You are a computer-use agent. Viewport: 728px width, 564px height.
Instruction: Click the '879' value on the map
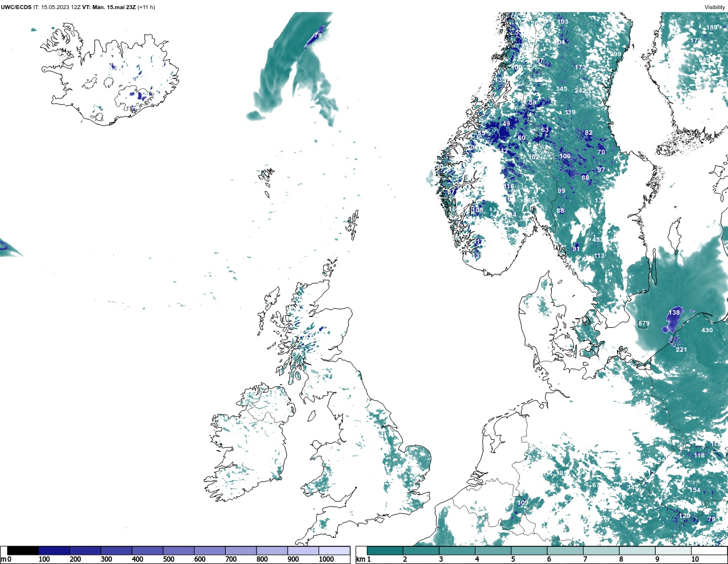click(644, 324)
